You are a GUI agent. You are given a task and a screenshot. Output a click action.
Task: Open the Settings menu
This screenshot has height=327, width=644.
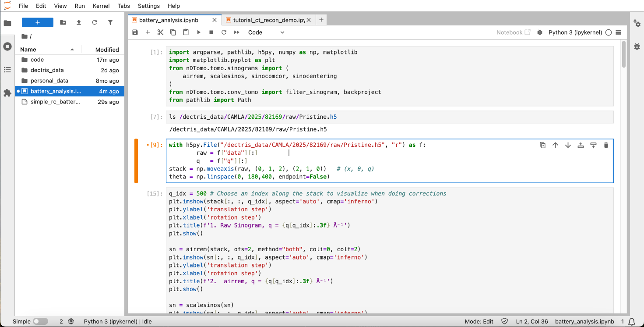[149, 6]
